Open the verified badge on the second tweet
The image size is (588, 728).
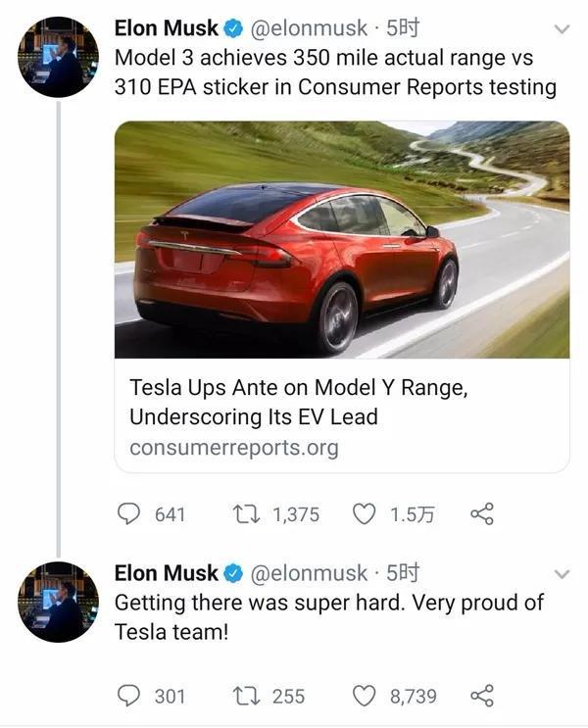[x=233, y=574]
